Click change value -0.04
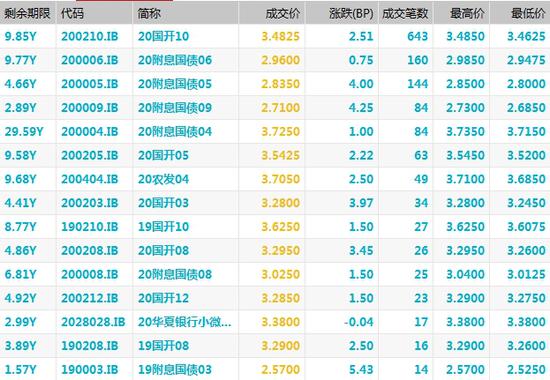550x380 pixels. (x=358, y=322)
